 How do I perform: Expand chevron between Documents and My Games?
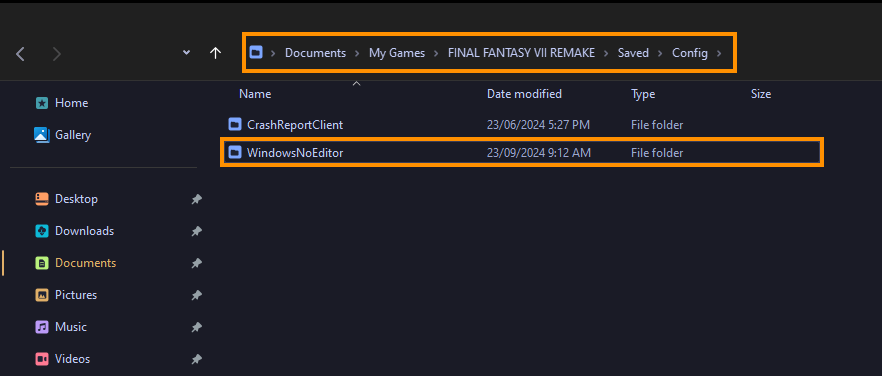(358, 53)
